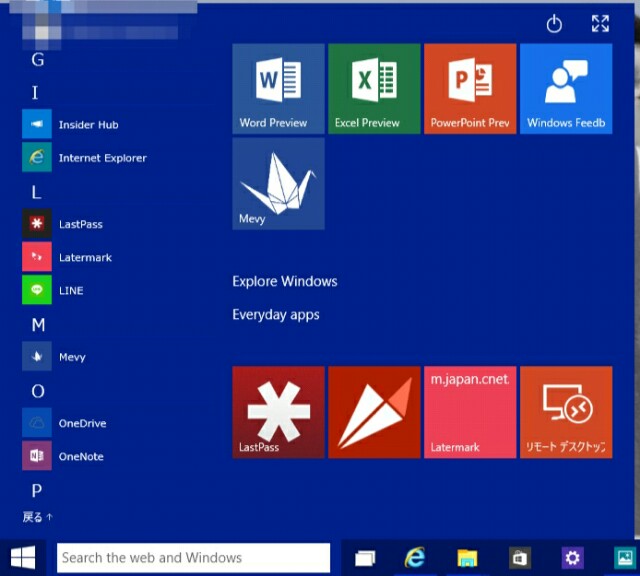
Task: Jump to letter P section header
Action: coord(37,490)
